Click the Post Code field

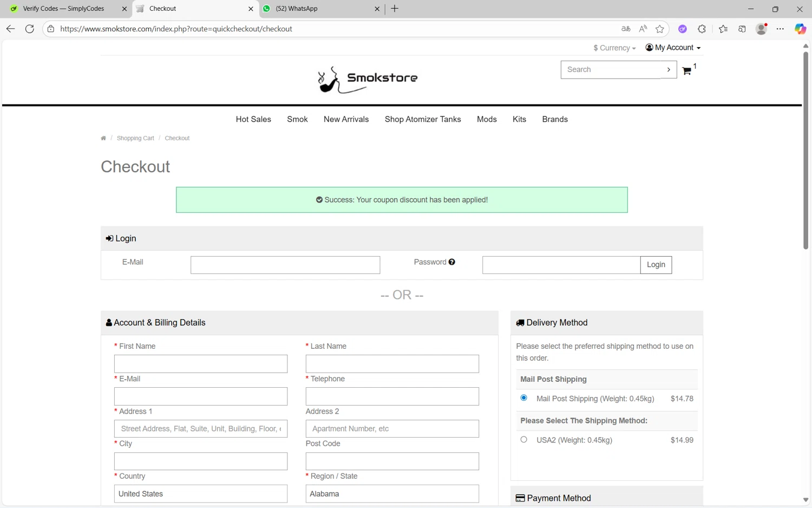pyautogui.click(x=392, y=461)
